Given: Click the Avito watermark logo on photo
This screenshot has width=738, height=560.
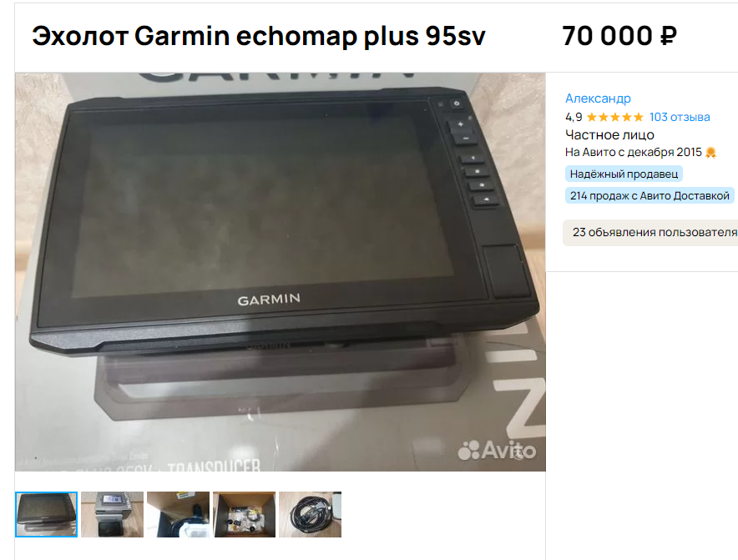Looking at the screenshot, I should (497, 451).
